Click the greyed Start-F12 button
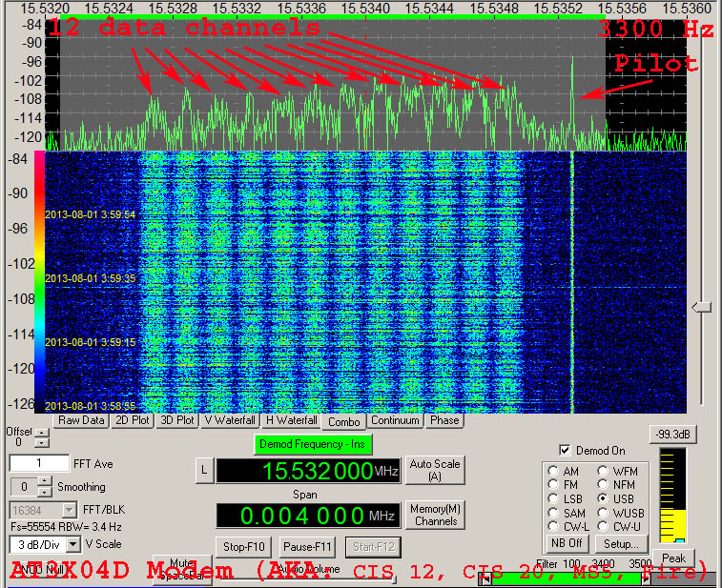 [374, 547]
